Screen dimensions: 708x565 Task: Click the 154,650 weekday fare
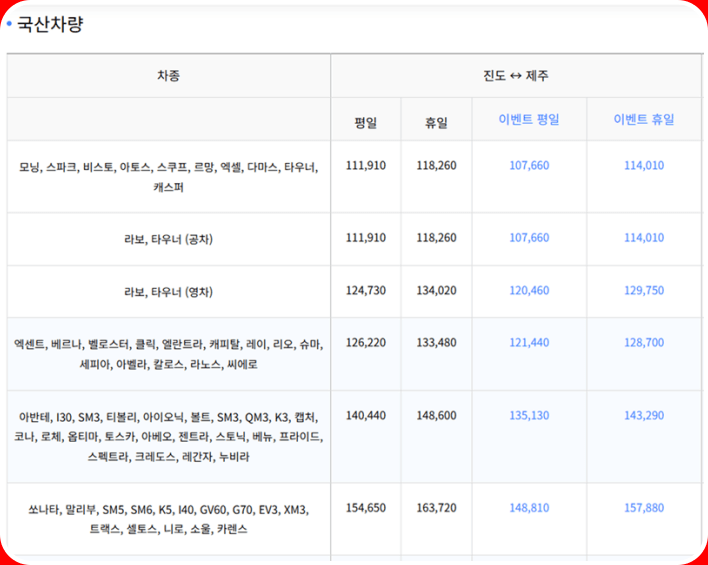366,508
